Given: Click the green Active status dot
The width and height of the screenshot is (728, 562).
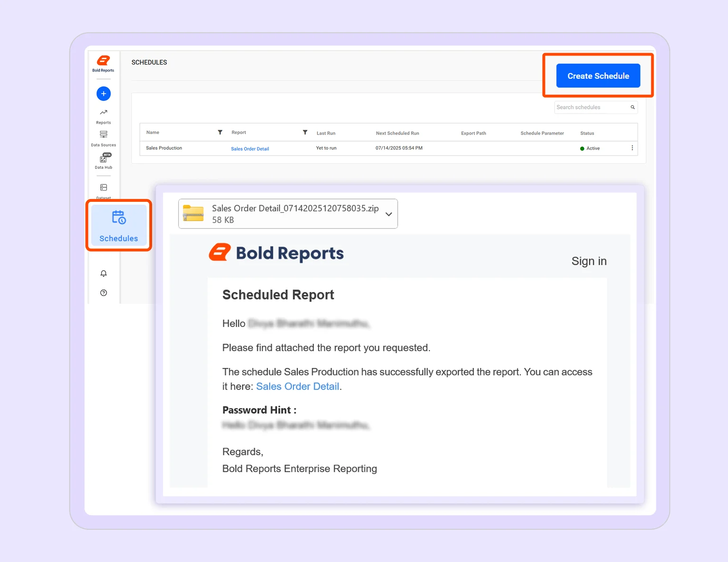Looking at the screenshot, I should [x=582, y=148].
